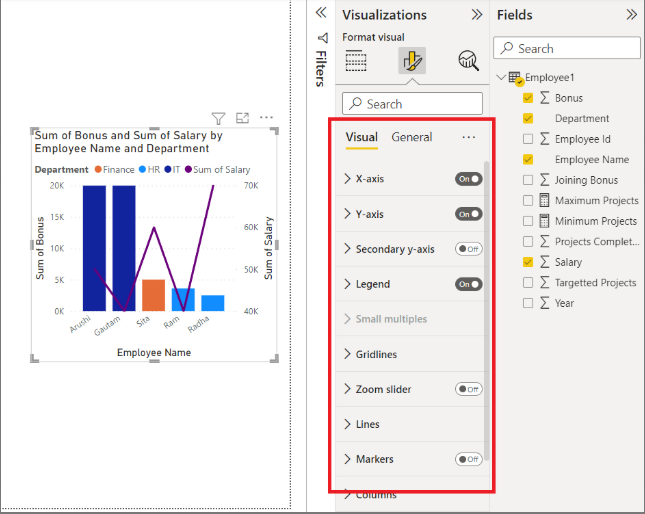Uncheck the Employee Name field checkbox
Image resolution: width=645 pixels, height=514 pixels.
(x=528, y=160)
